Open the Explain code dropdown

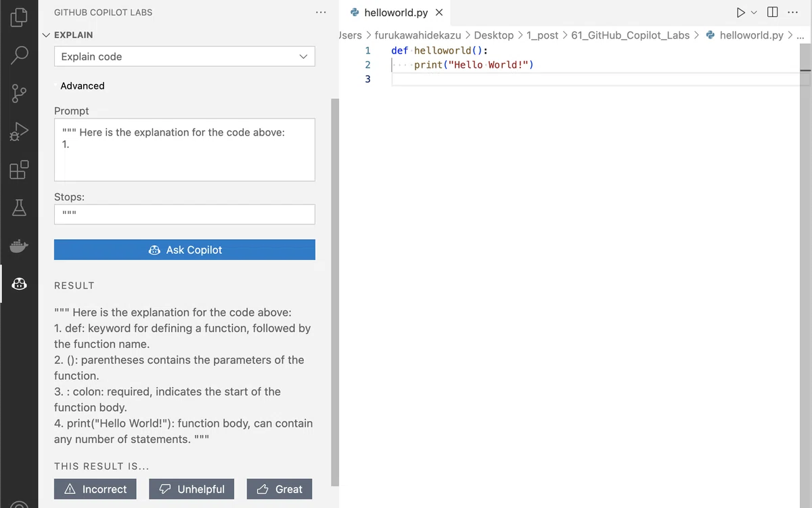pyautogui.click(x=185, y=56)
